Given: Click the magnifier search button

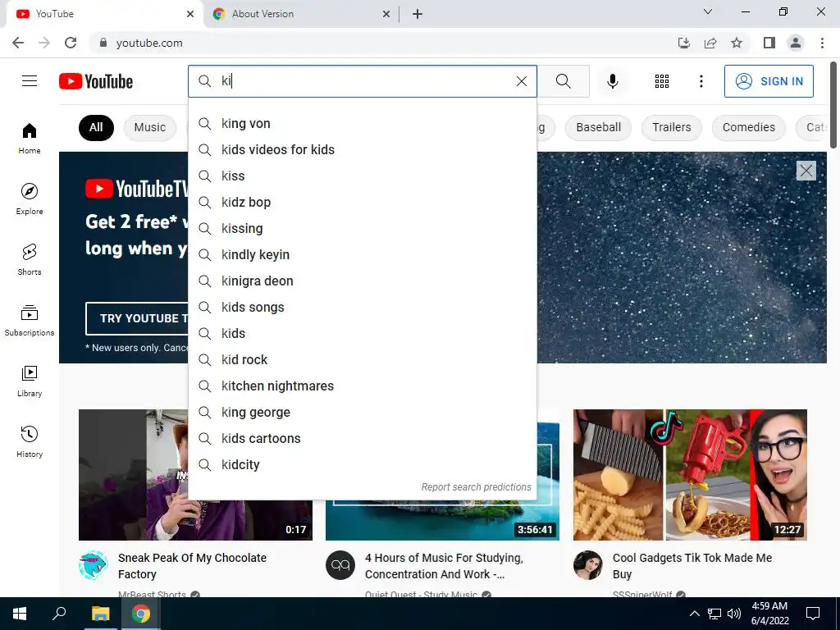Looking at the screenshot, I should click(563, 81).
